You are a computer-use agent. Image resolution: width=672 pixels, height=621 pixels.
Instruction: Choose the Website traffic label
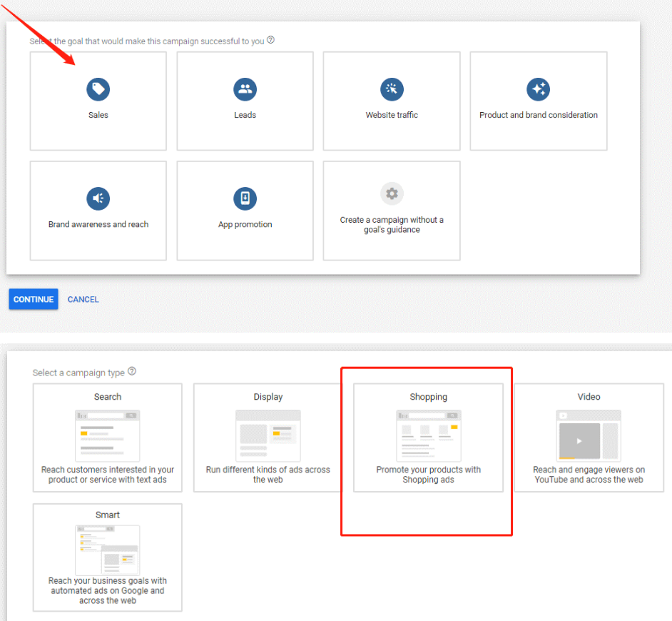pyautogui.click(x=392, y=115)
